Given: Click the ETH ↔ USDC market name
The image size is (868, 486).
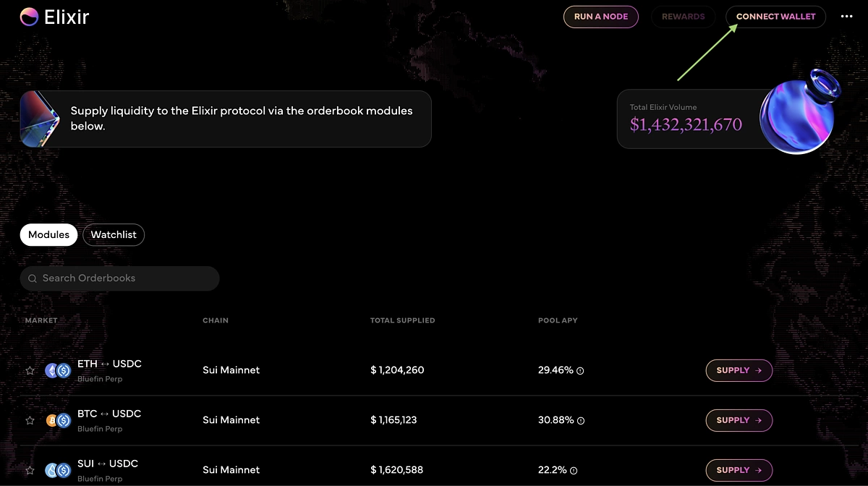Looking at the screenshot, I should (x=109, y=364).
